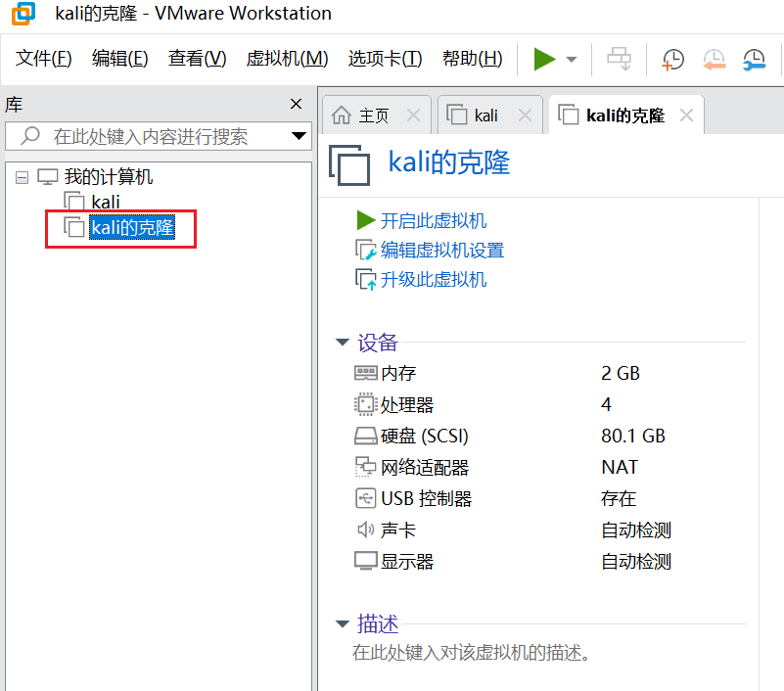Select the 硬盘 (SCSI) device row
The height and width of the screenshot is (691, 784).
click(549, 436)
